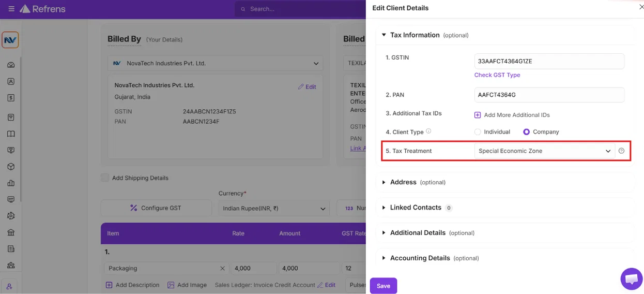Open the team people icon in sidebar
The image size is (644, 294).
(x=11, y=265)
